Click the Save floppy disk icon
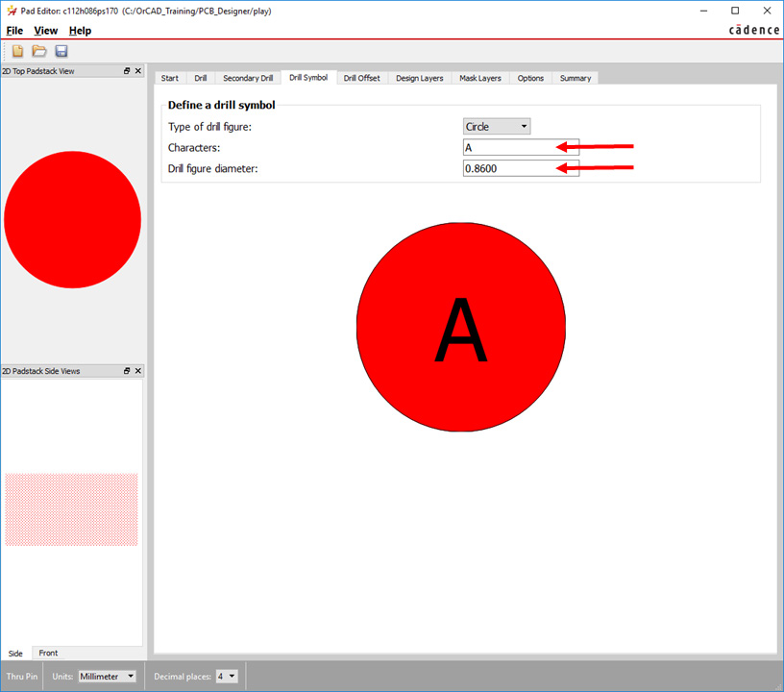 (61, 51)
